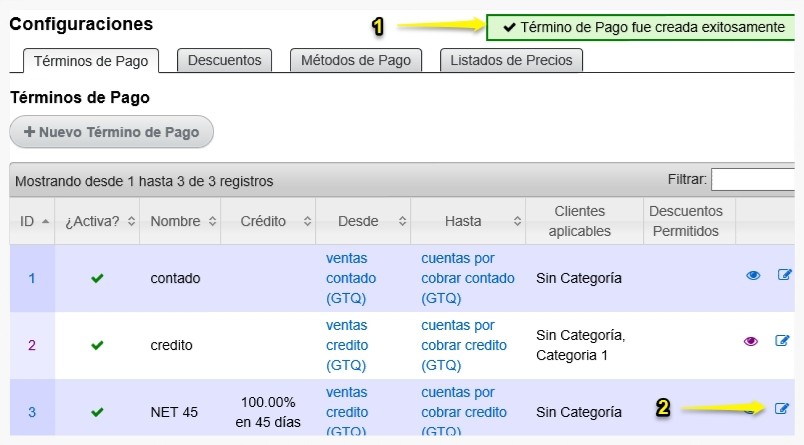Viewport: 804px width, 445px height.
Task: Select '100.00% en 45 días' credit cell
Action: [268, 412]
